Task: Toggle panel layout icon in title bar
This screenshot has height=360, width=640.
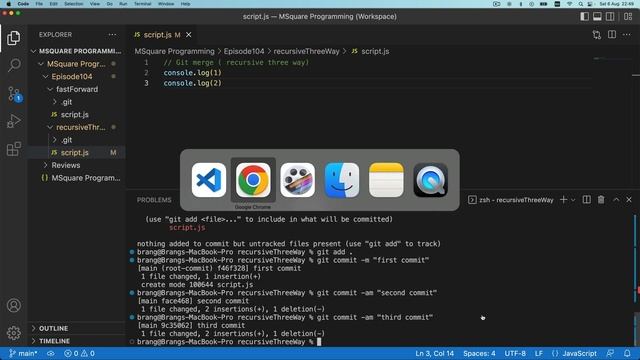Action: [597, 16]
